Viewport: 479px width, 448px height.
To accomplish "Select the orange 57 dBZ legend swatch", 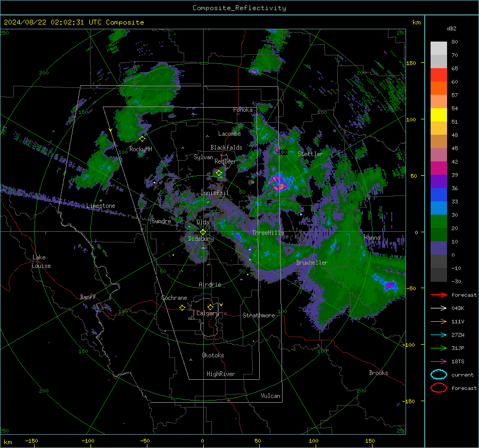I will click(439, 88).
